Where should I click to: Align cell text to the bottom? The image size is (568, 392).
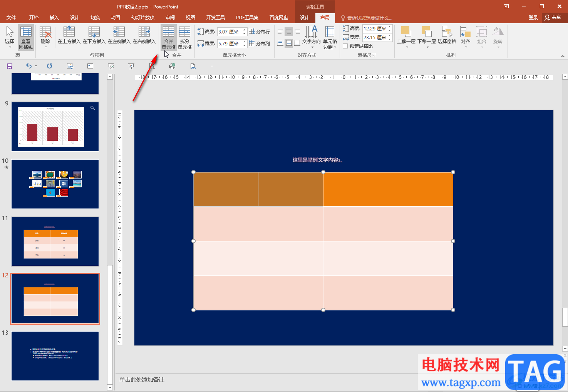pyautogui.click(x=297, y=43)
